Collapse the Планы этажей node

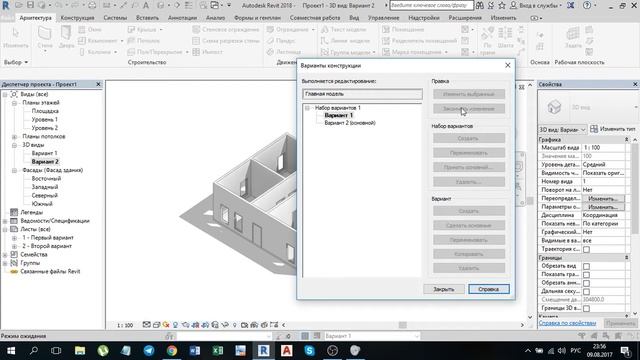14,103
